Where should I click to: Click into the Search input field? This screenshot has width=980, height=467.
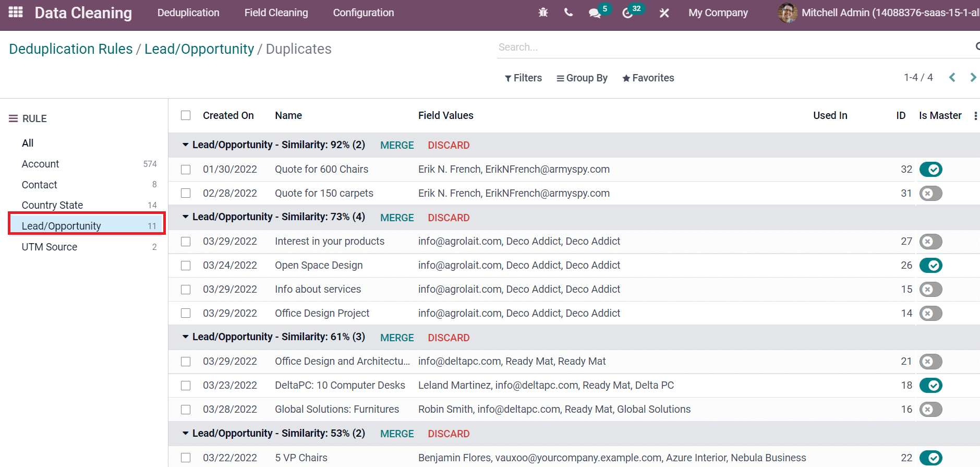coord(730,47)
